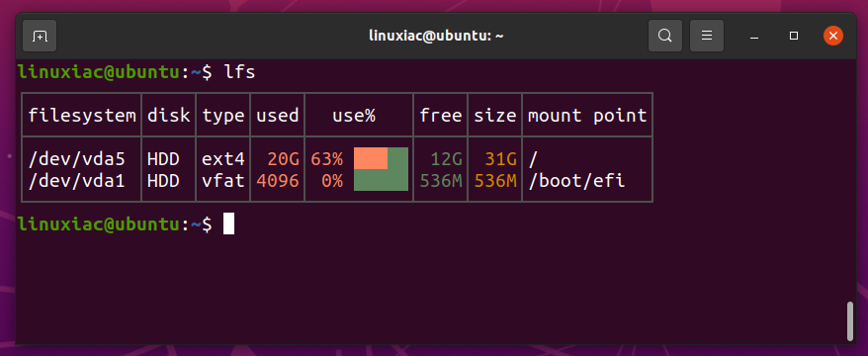Click the terminal scrollbar handle

pyautogui.click(x=850, y=321)
